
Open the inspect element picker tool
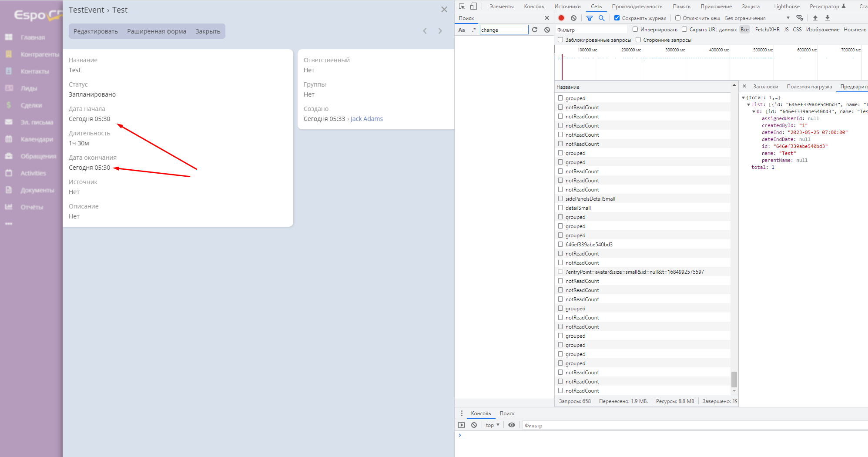coord(462,6)
